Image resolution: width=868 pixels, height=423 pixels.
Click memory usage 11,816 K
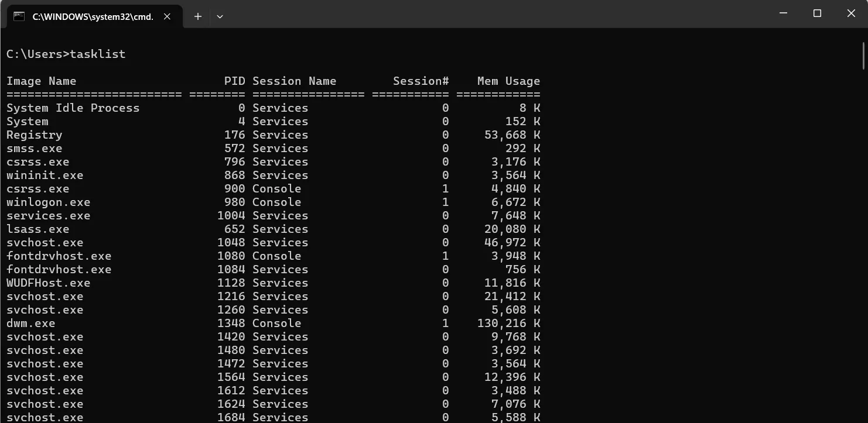(512, 283)
